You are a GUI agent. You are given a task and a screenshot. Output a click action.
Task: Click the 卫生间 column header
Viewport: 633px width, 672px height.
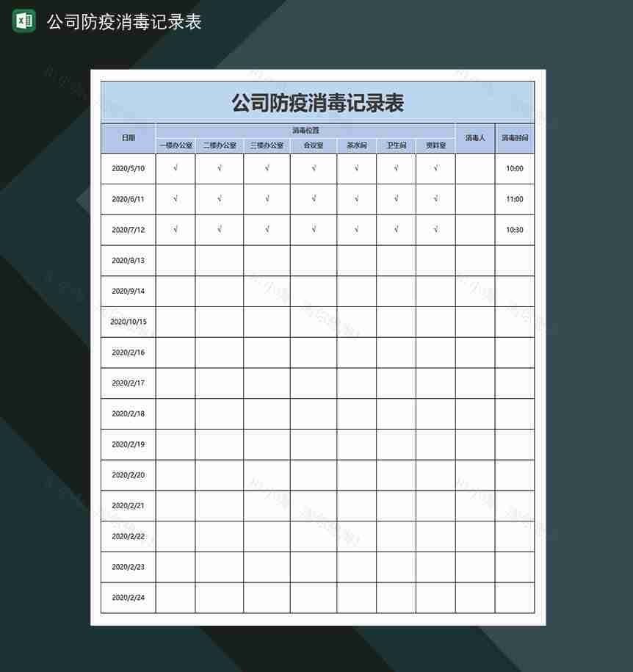coord(396,145)
